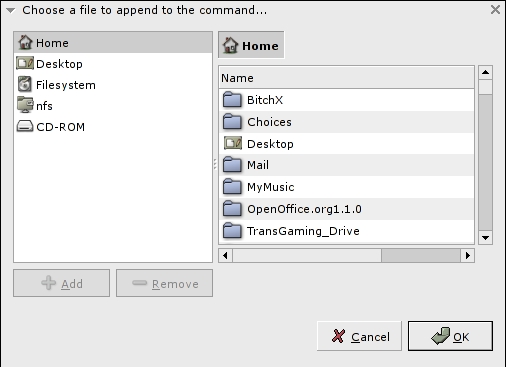Viewport: 506px width, 367px height.
Task: Select the TransGaming_Drive folder
Action: click(x=346, y=231)
